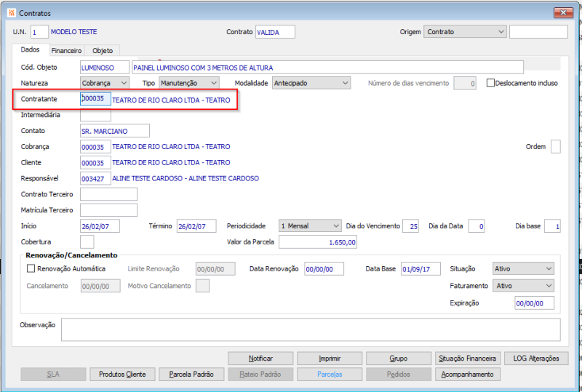Viewport: 582px width, 392px height.
Task: Click the Cobrança code field
Action: [95, 147]
